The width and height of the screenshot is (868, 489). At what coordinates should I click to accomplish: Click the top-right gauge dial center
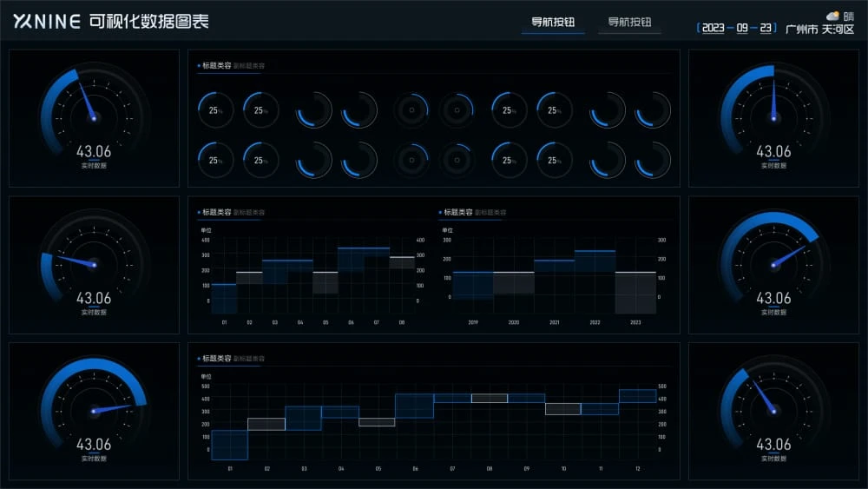774,116
